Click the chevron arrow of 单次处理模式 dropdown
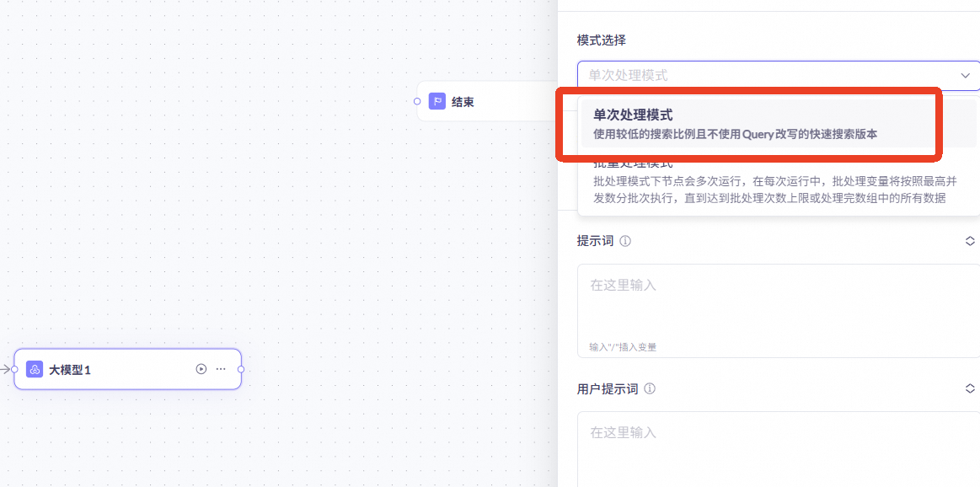This screenshot has width=980, height=487. (x=964, y=76)
